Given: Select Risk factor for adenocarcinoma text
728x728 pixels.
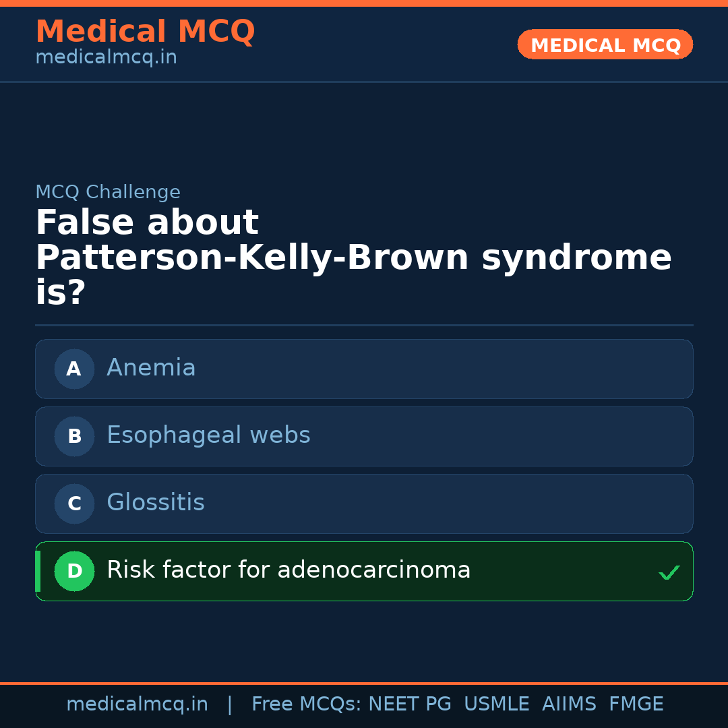Looking at the screenshot, I should pos(289,570).
